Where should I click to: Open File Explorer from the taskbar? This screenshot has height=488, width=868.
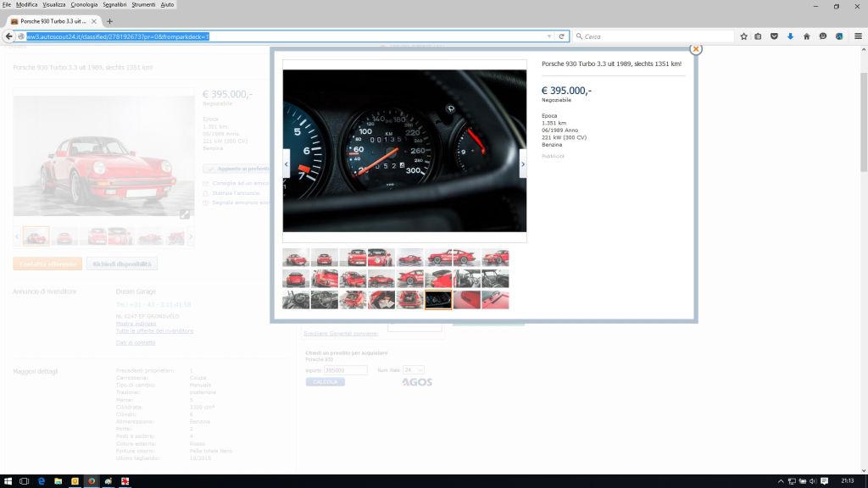click(58, 481)
